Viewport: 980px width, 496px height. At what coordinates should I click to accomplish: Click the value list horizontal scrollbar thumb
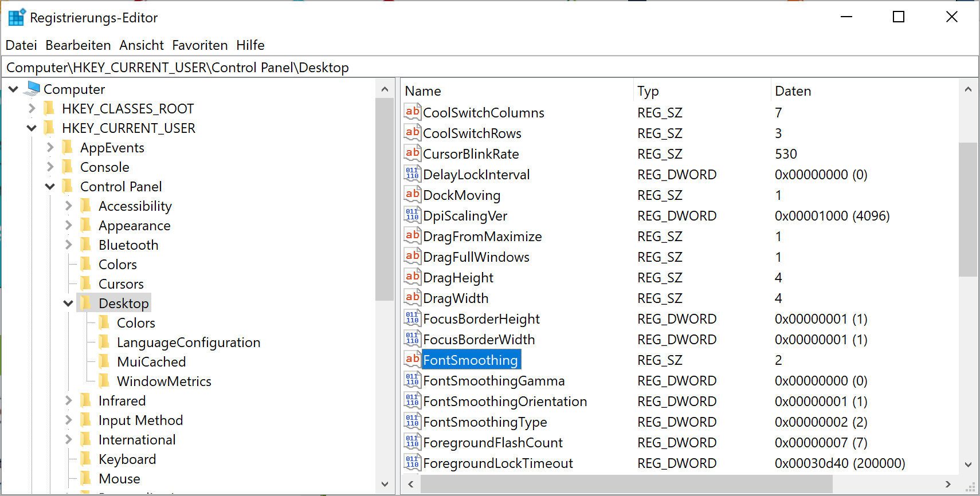pyautogui.click(x=626, y=485)
